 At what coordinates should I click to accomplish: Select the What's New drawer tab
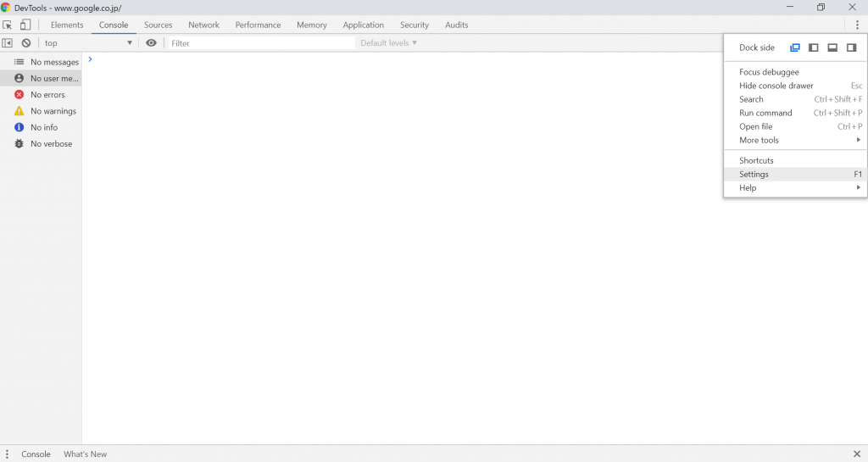[x=86, y=454]
